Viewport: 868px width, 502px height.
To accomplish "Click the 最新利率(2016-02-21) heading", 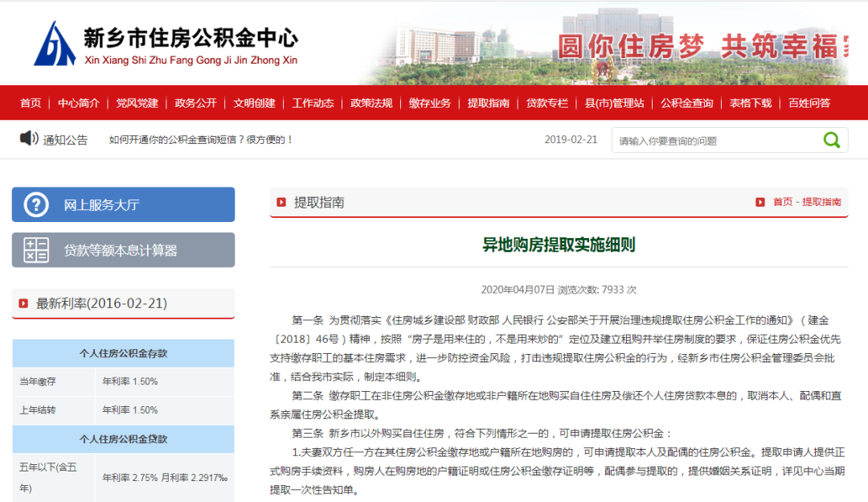I will (x=102, y=303).
